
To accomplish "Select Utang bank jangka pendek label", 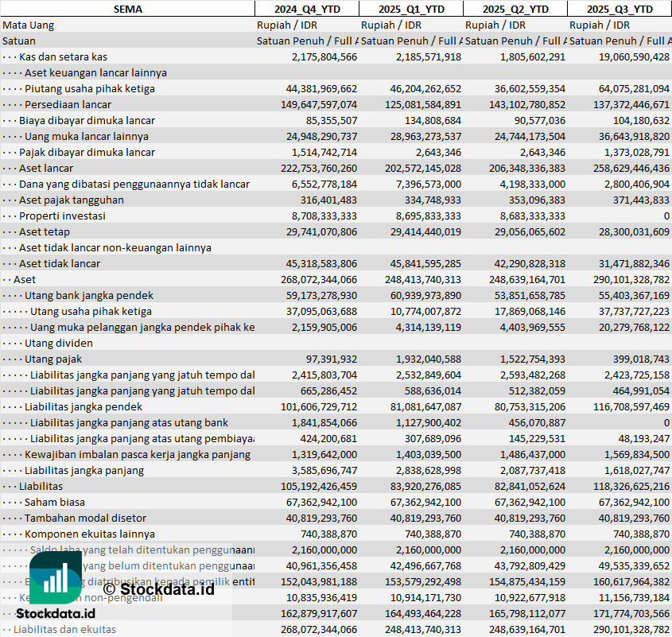I will [x=89, y=295].
